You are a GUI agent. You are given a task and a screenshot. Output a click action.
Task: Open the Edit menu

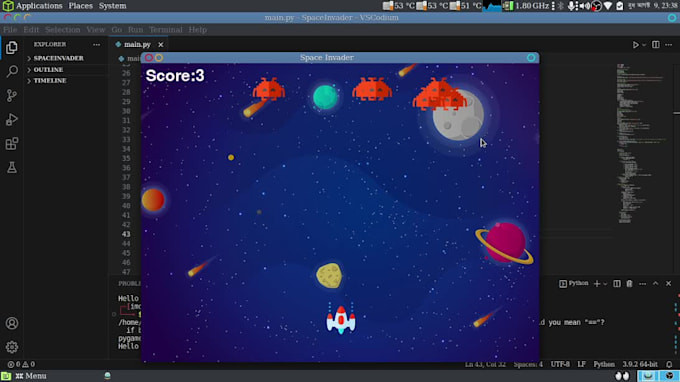click(x=31, y=29)
